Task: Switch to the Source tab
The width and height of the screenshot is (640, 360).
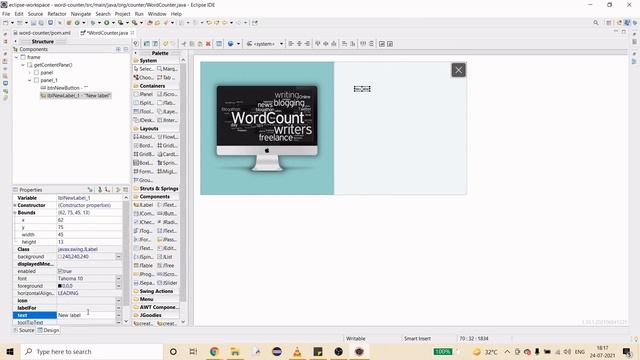Action: click(x=24, y=330)
